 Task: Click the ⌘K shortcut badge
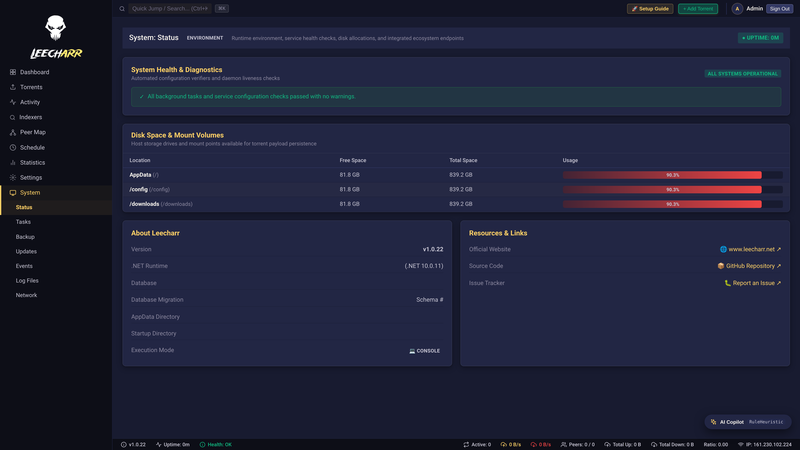click(x=221, y=9)
